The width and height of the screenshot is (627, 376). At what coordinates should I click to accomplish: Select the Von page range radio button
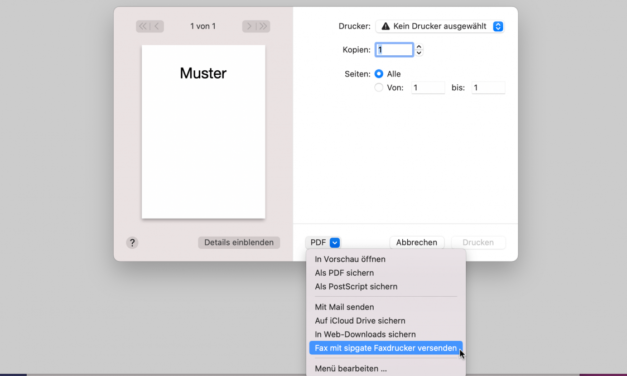pyautogui.click(x=379, y=88)
